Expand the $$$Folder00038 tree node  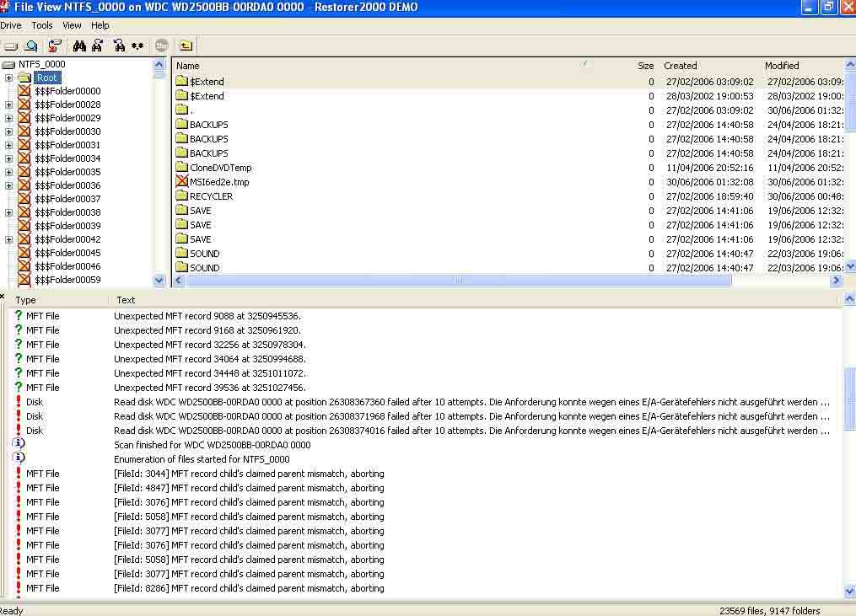coord(8,212)
